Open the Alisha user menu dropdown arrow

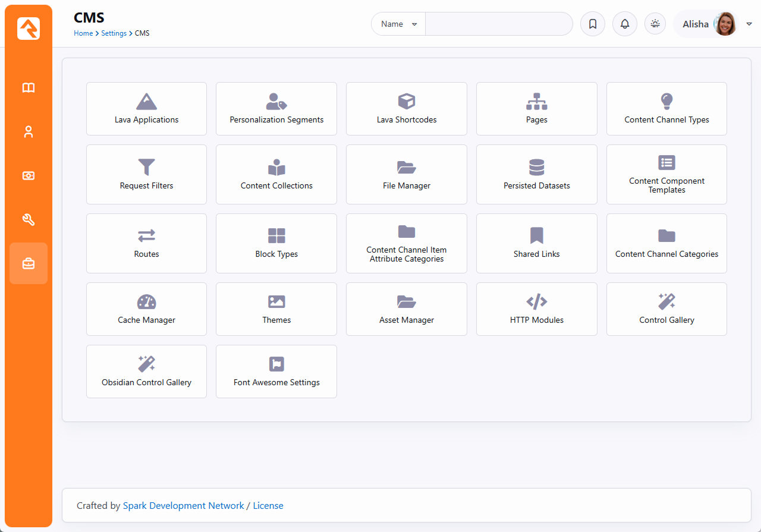pos(749,24)
